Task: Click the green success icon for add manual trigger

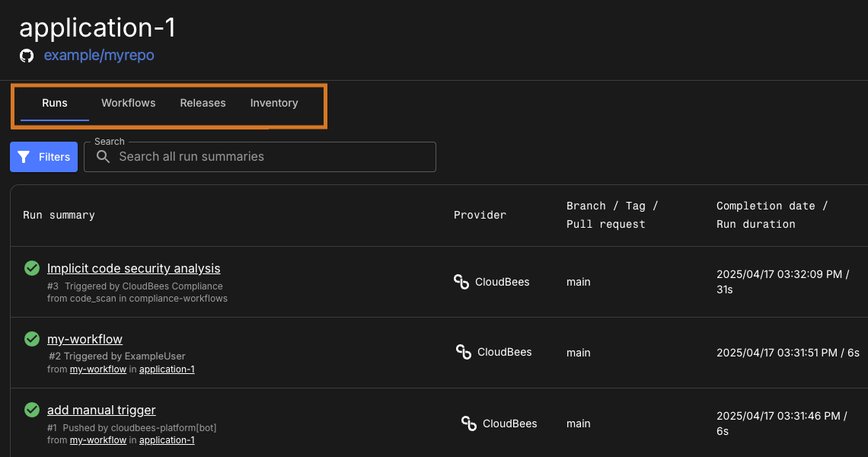Action: point(31,409)
